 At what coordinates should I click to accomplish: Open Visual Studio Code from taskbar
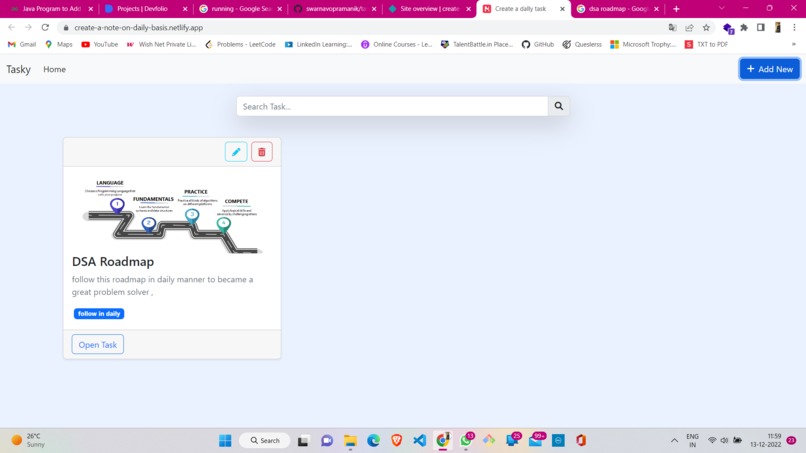coord(419,441)
